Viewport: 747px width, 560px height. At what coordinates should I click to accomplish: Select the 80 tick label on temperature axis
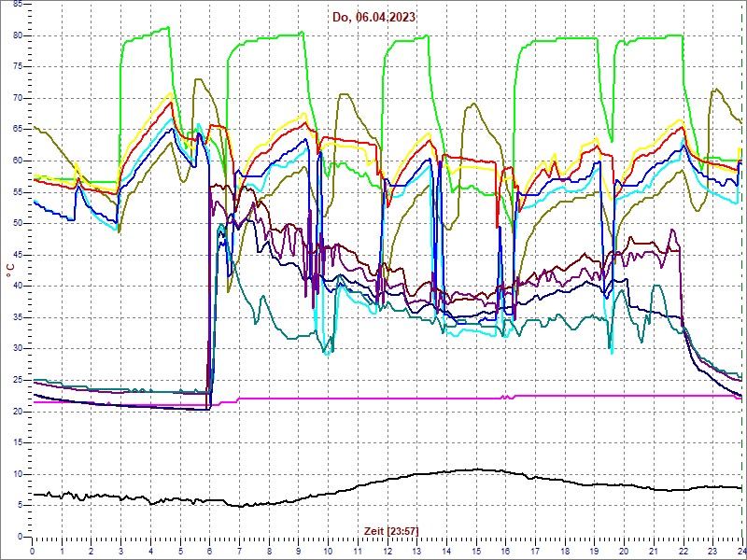[17, 35]
